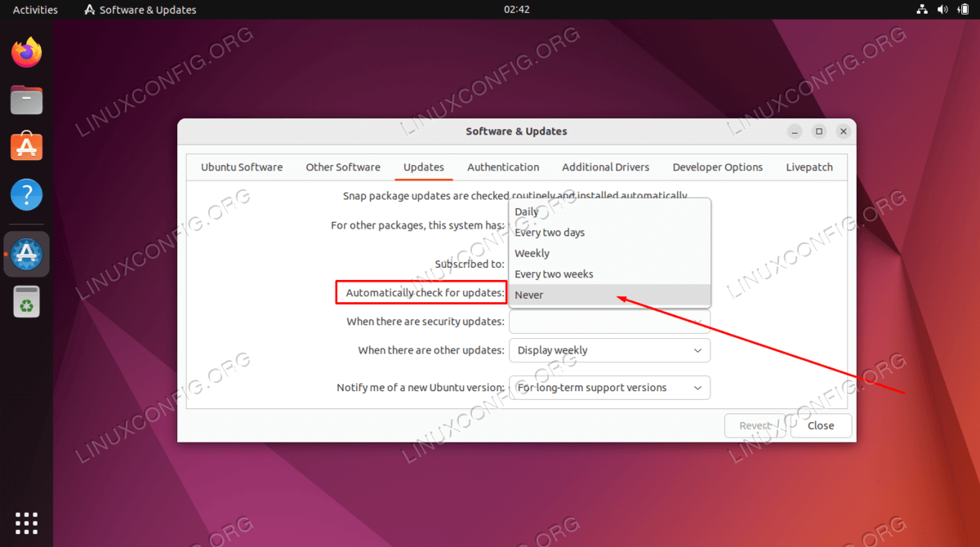Image resolution: width=980 pixels, height=547 pixels.
Task: Click 'When there are security updates:' label
Action: tap(425, 322)
